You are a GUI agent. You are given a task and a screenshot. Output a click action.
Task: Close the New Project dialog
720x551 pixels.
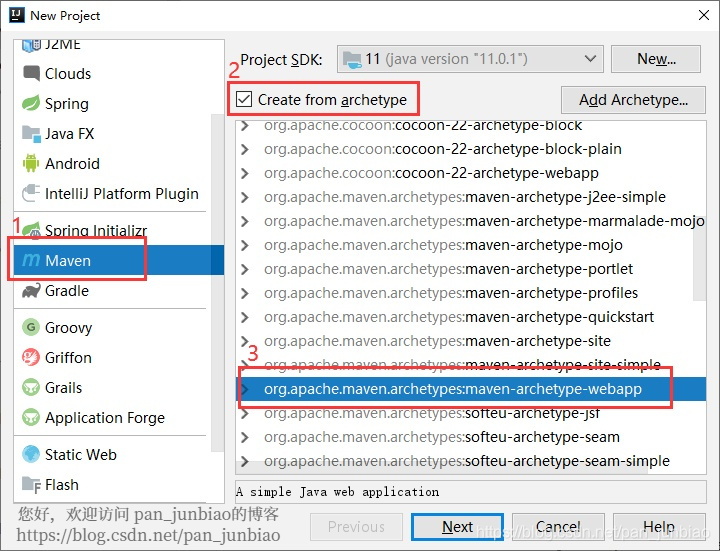coord(703,15)
